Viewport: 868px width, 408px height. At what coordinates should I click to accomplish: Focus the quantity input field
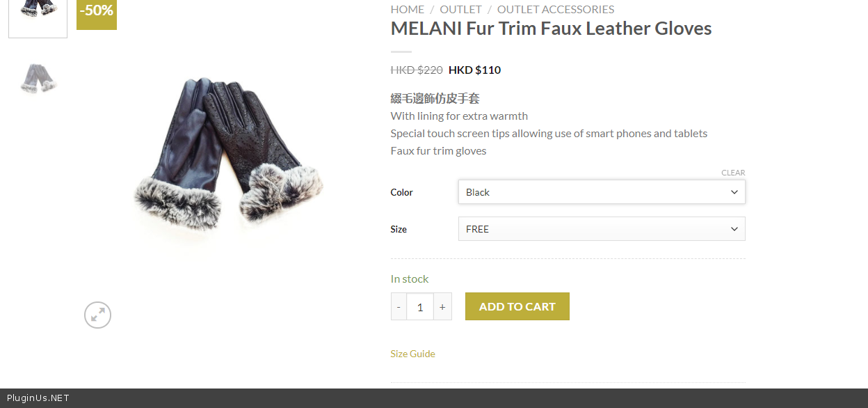(420, 306)
